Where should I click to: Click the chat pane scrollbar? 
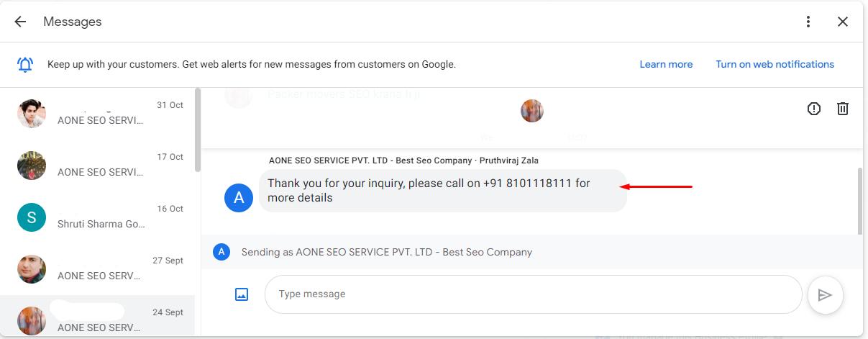(860, 202)
